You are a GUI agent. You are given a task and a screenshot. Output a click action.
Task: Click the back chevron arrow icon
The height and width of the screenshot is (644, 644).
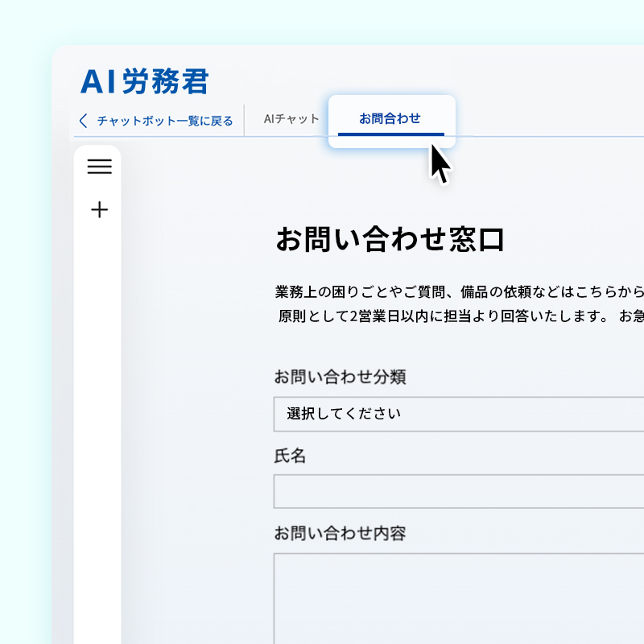pyautogui.click(x=84, y=121)
